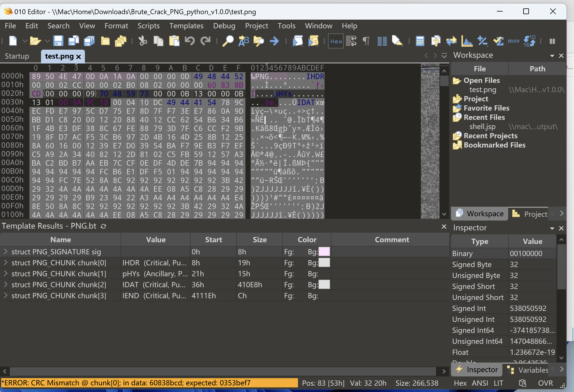Open the Histogram tool icon
Image resolution: width=574 pixels, height=392 pixels.
pyautogui.click(x=467, y=41)
